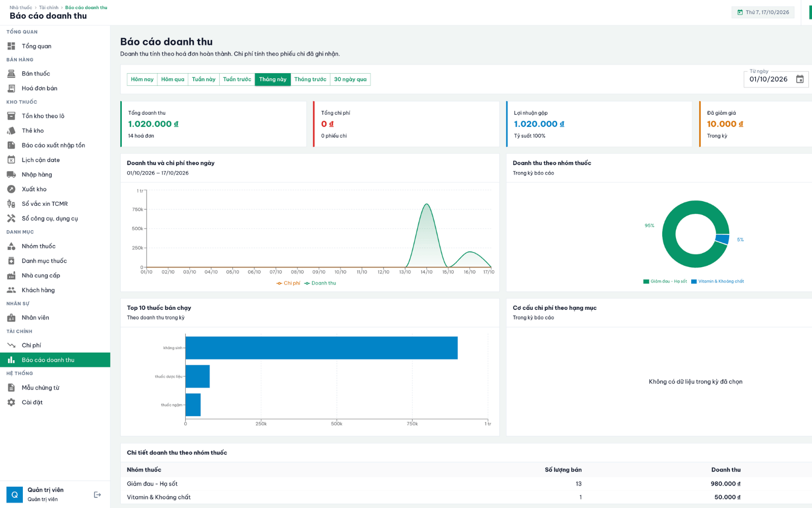Viewport: 812px width, 508px height.
Task: Click Tài chính breadcrumb link
Action: [x=49, y=8]
